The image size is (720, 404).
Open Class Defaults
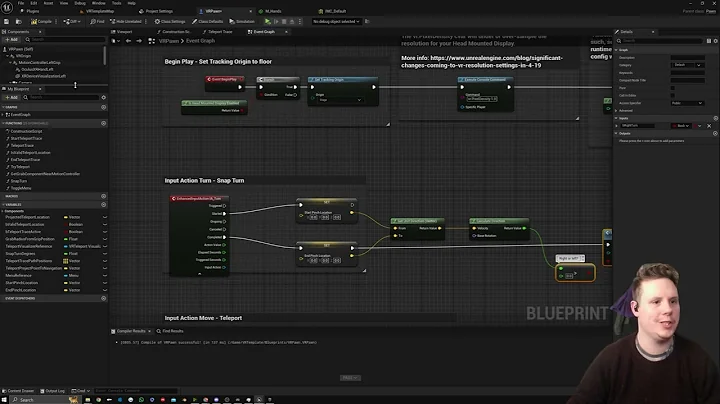208,22
